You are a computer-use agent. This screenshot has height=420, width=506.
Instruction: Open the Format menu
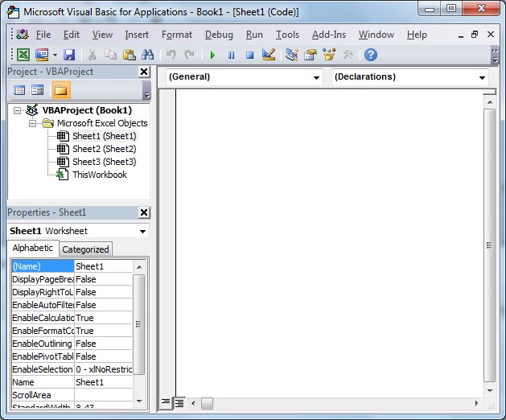tap(177, 35)
